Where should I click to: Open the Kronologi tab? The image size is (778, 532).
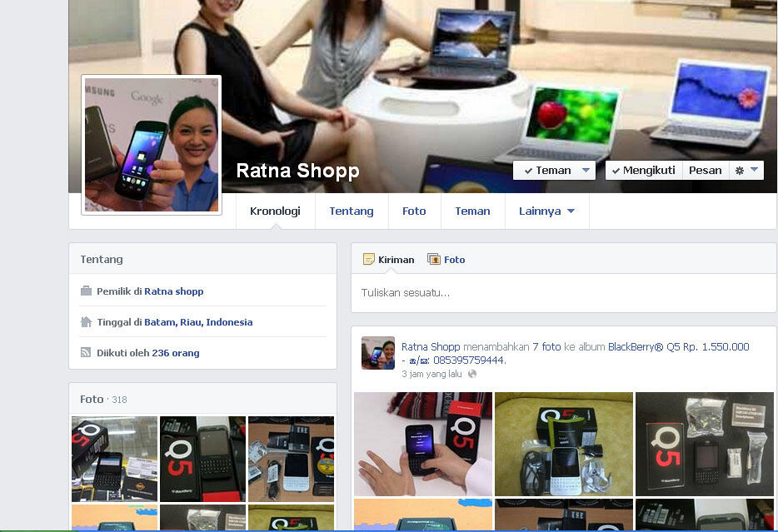276,211
